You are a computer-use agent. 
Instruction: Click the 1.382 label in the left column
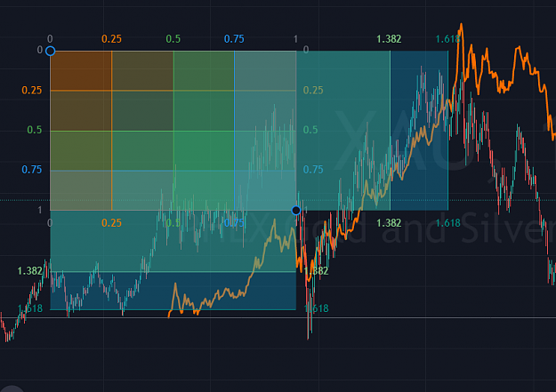pos(29,271)
